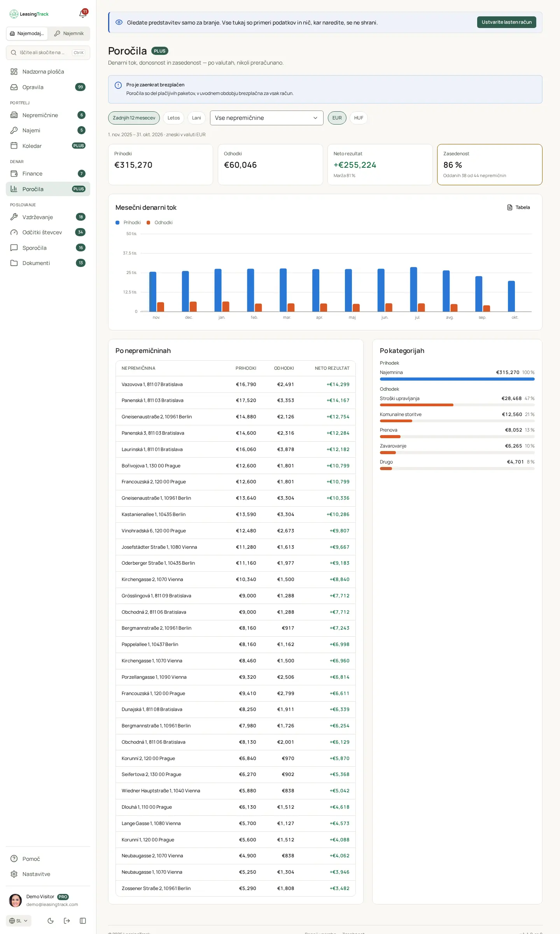This screenshot has height=934, width=560.
Task: Collapse sidebar panel icon
Action: coord(83,920)
